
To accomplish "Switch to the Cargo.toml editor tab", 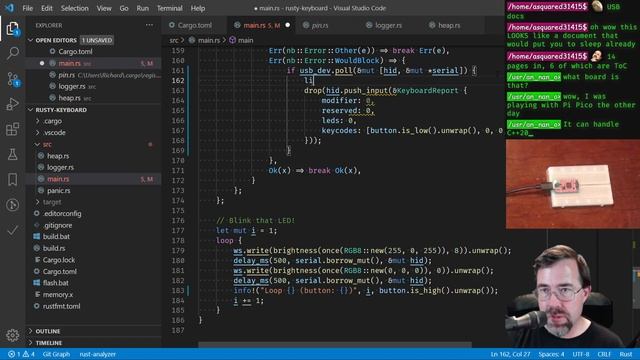I will (x=195, y=25).
